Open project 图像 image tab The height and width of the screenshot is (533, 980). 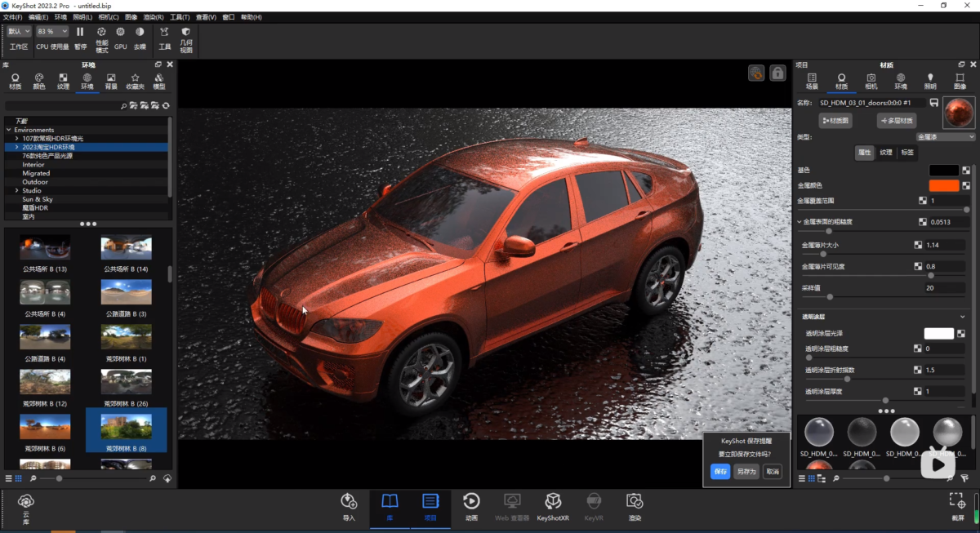point(960,81)
